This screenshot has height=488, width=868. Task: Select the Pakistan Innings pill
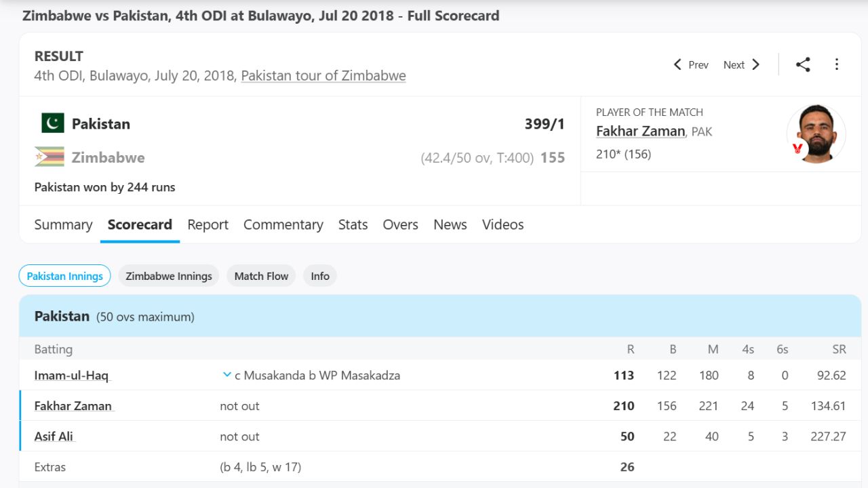click(64, 276)
